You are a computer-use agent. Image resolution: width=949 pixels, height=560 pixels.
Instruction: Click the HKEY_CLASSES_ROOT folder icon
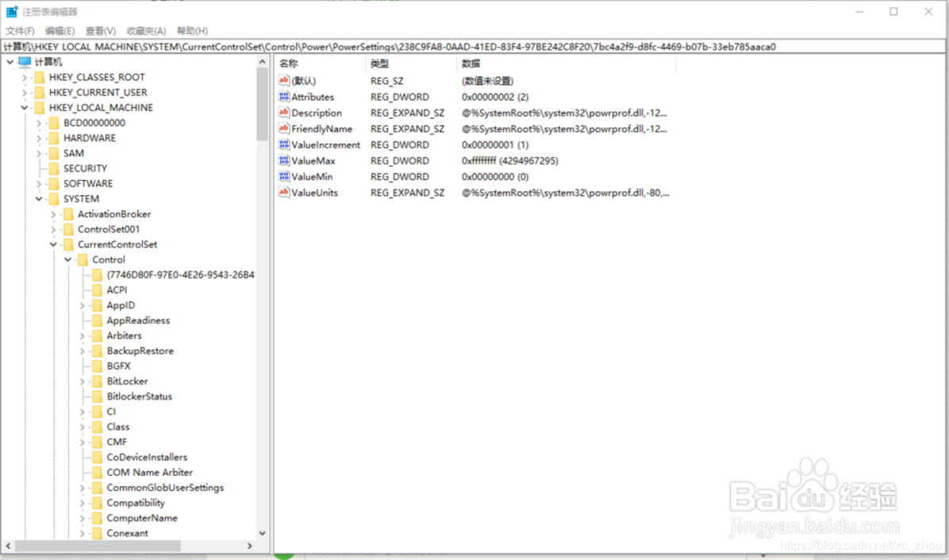40,77
